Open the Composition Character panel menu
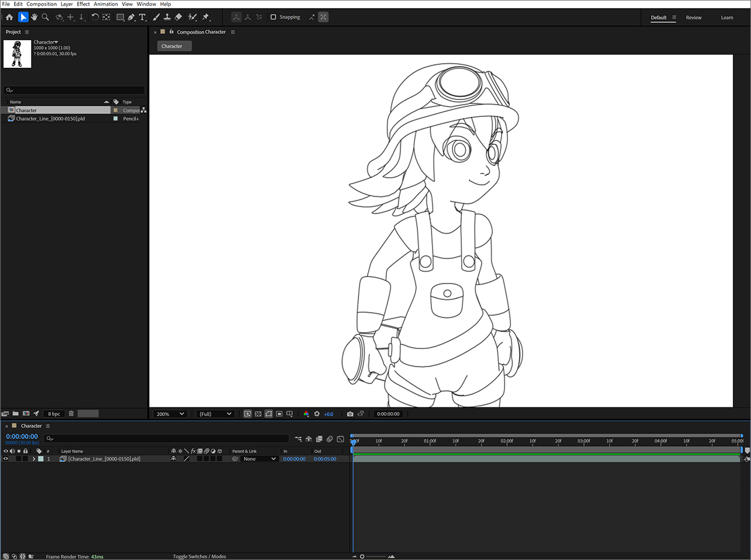This screenshot has width=751, height=560. click(233, 32)
